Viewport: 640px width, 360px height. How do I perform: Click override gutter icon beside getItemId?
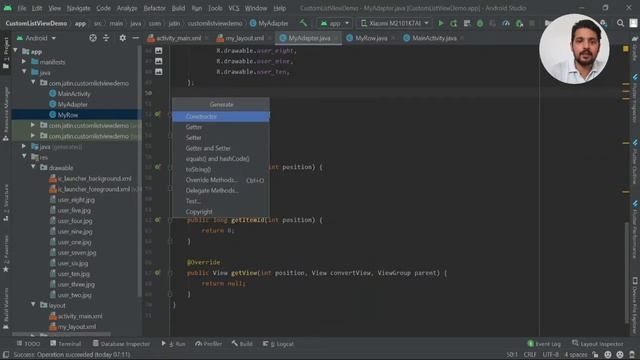click(x=158, y=220)
